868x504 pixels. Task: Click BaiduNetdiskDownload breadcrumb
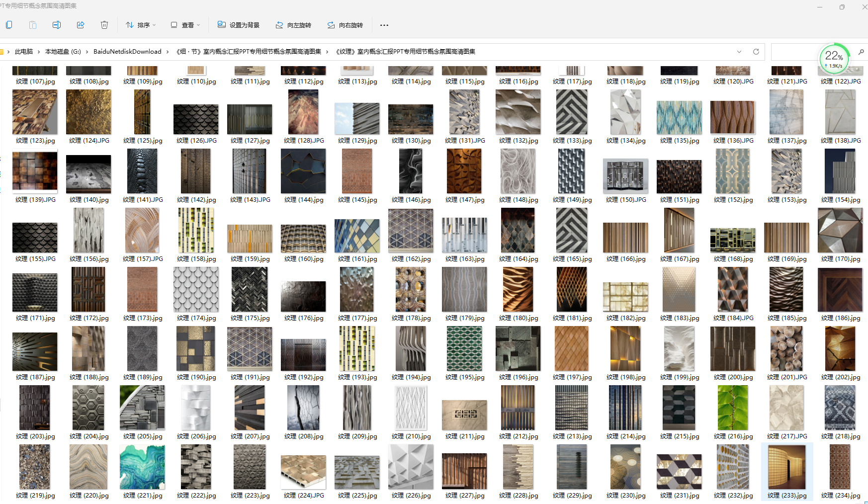tap(127, 52)
